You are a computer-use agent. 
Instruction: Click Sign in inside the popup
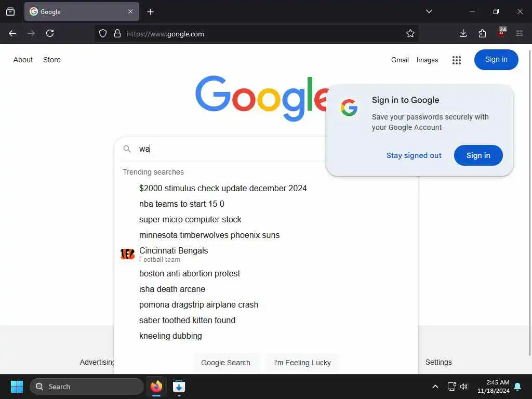tap(478, 155)
